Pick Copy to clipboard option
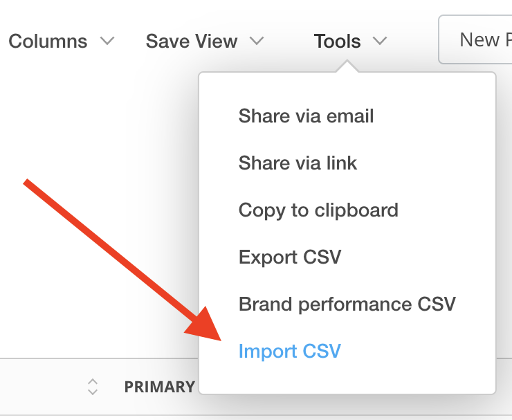 pyautogui.click(x=318, y=210)
